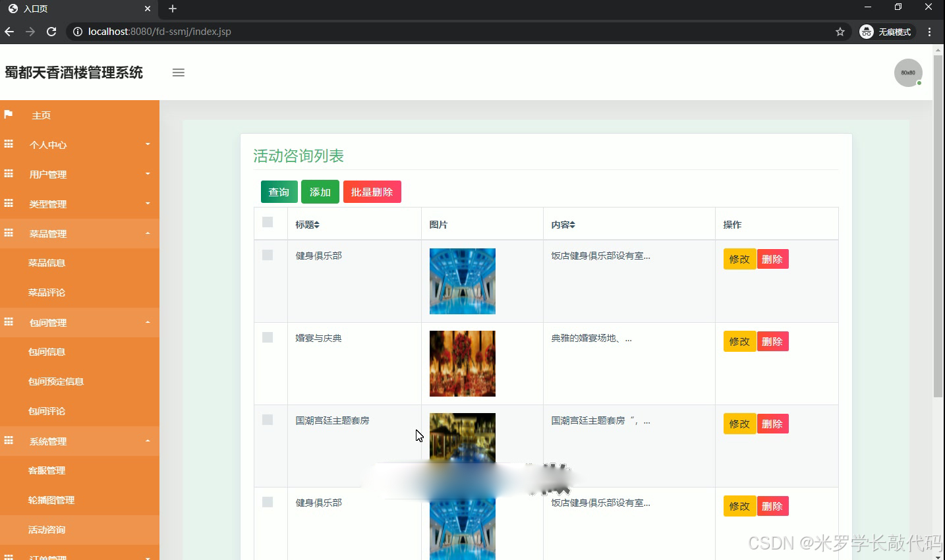945x560 pixels.
Task: Open the user avatar in the top-right corner
Action: click(908, 72)
